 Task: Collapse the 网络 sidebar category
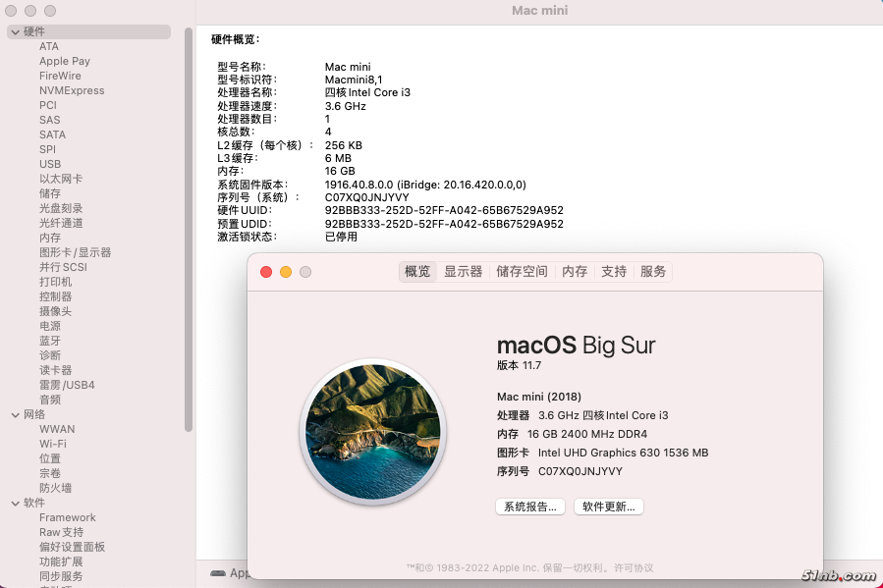click(x=16, y=415)
